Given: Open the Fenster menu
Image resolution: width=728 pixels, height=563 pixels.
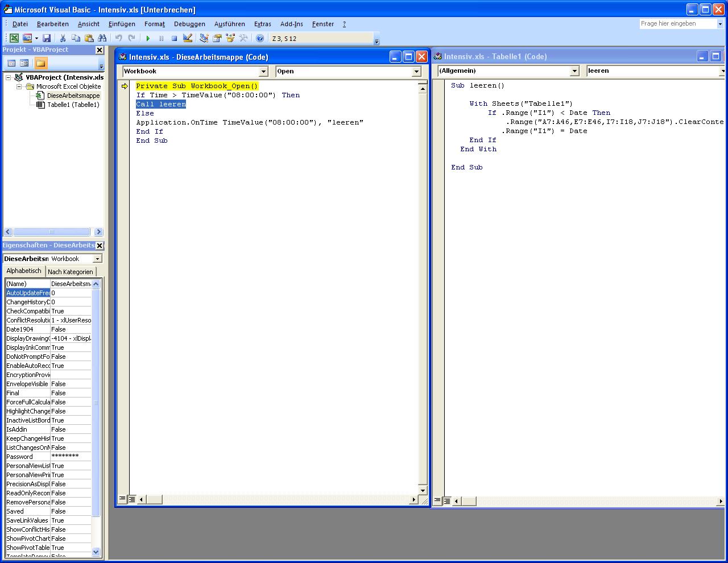Looking at the screenshot, I should click(323, 24).
